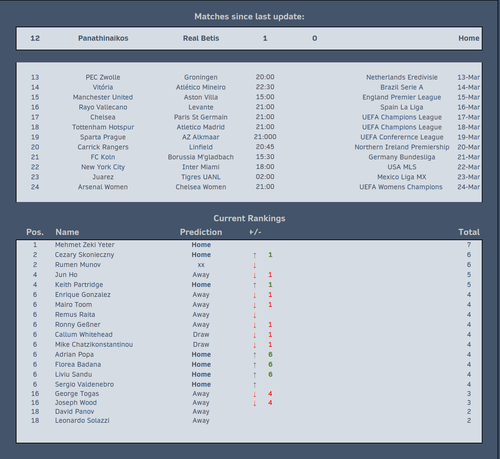500x459 pixels.
Task: Click the Current Rankings heading
Action: click(x=249, y=218)
